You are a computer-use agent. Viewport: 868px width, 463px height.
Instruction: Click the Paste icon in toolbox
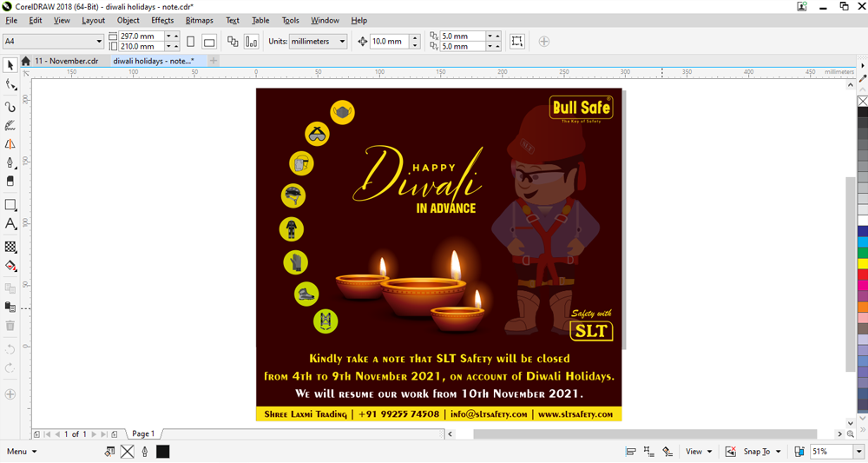[10, 307]
